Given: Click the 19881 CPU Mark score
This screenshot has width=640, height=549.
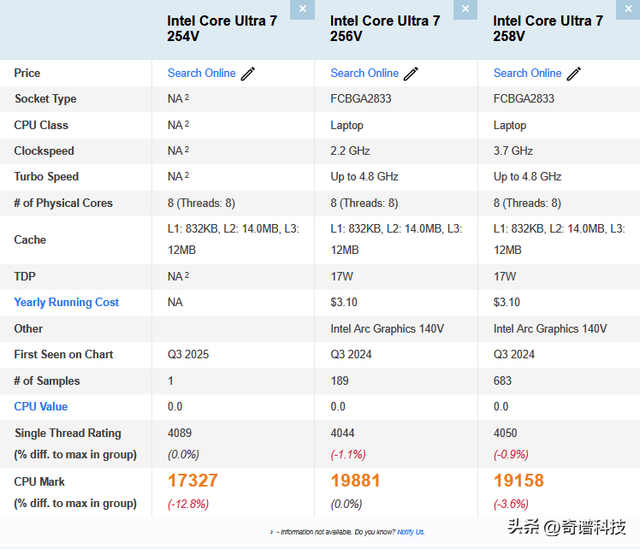Looking at the screenshot, I should [355, 481].
